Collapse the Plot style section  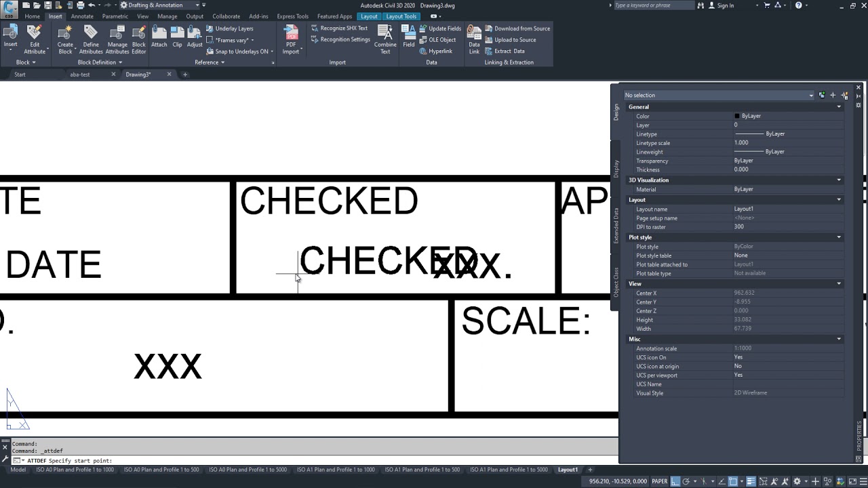click(839, 237)
